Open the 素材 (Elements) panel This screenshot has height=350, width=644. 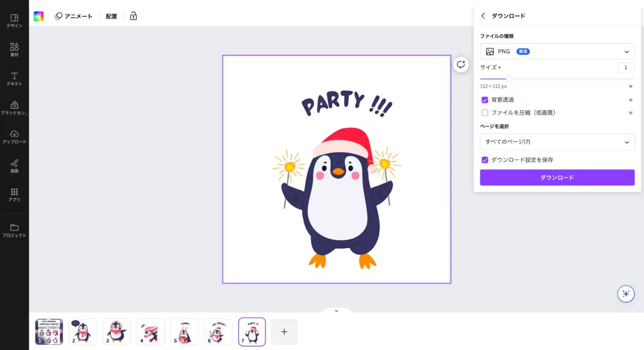(14, 50)
